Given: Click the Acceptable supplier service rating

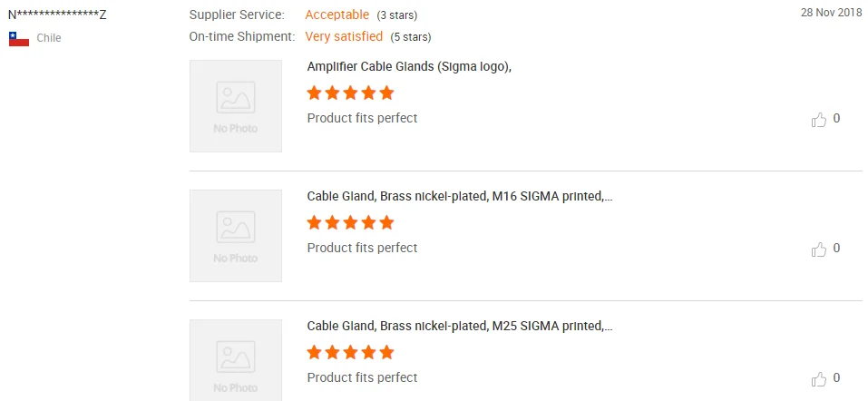Looking at the screenshot, I should click(336, 15).
